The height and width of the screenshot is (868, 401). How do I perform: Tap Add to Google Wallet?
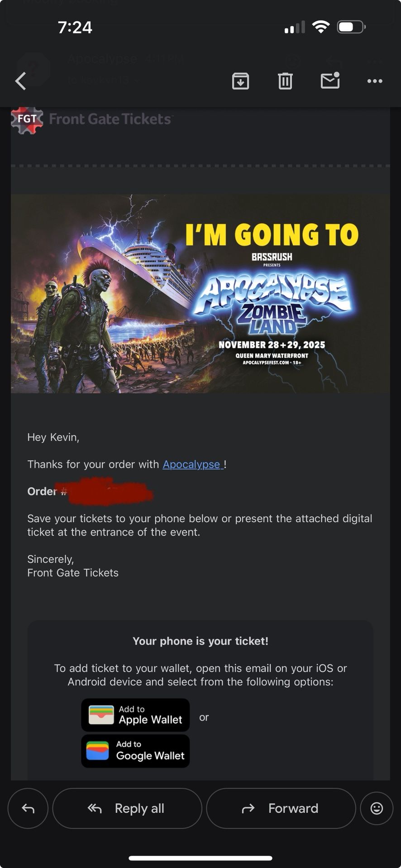point(135,751)
